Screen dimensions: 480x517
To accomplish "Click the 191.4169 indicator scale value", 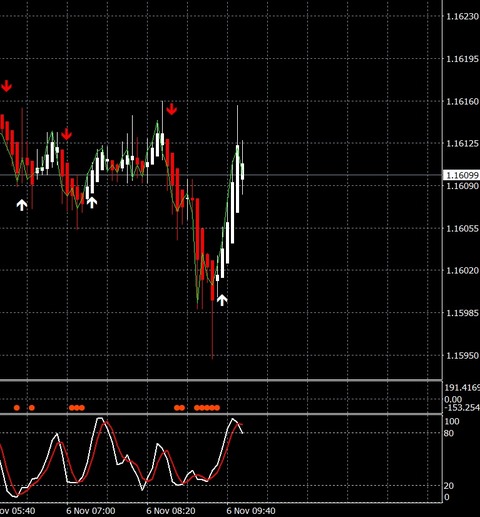I will pos(462,388).
